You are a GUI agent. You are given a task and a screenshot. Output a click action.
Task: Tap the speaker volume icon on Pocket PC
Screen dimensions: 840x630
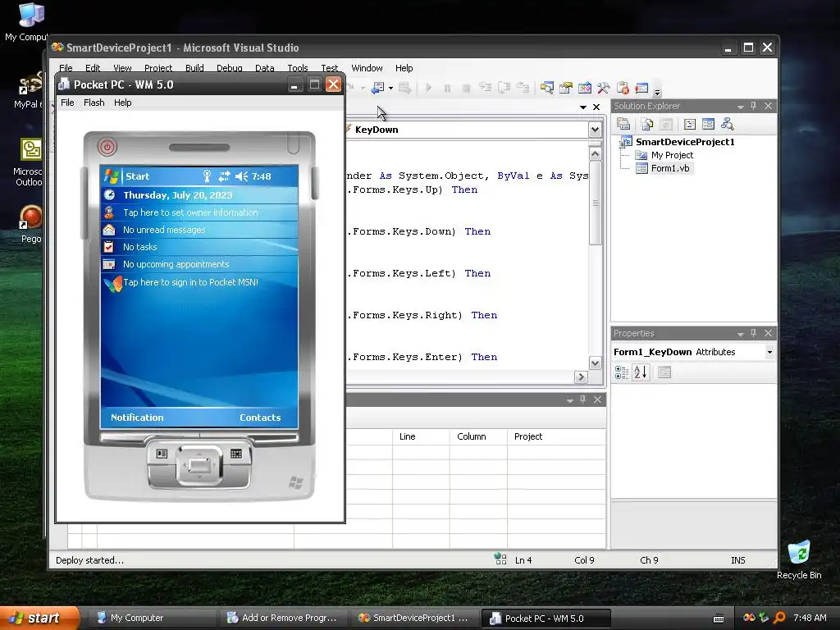coord(242,176)
